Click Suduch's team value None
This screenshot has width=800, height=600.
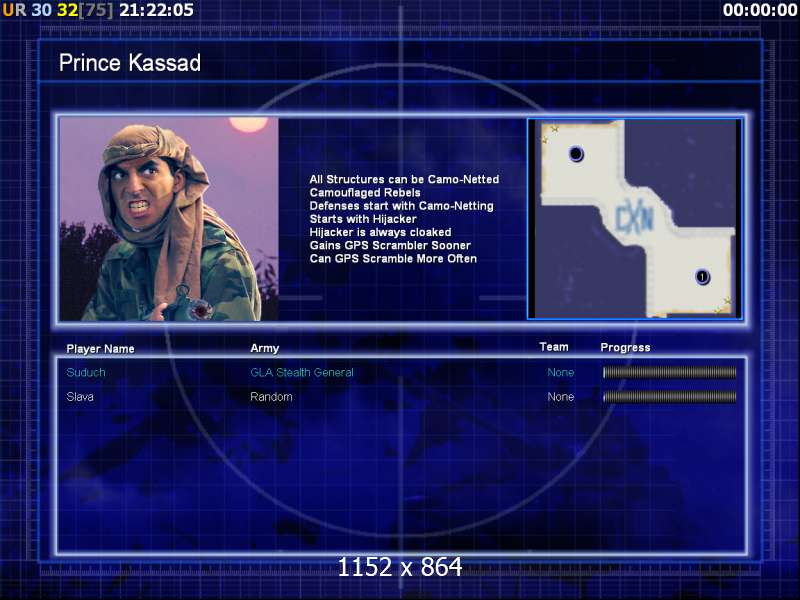coord(561,372)
